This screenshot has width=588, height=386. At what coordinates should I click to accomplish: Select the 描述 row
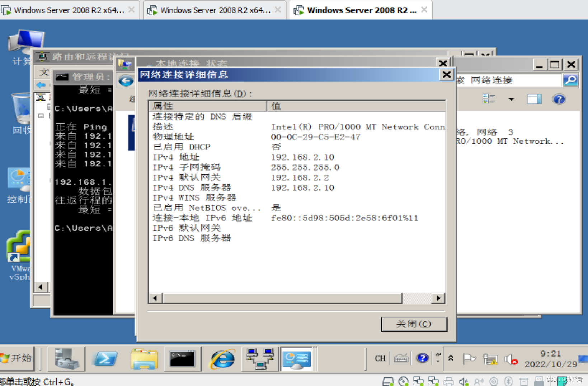pos(297,127)
